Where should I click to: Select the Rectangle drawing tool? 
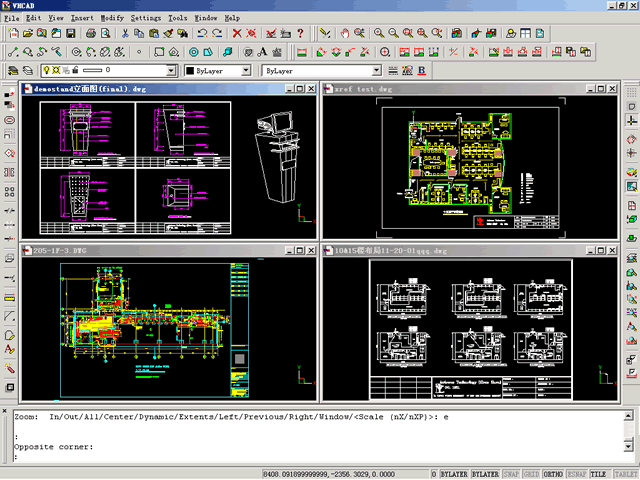[x=159, y=52]
